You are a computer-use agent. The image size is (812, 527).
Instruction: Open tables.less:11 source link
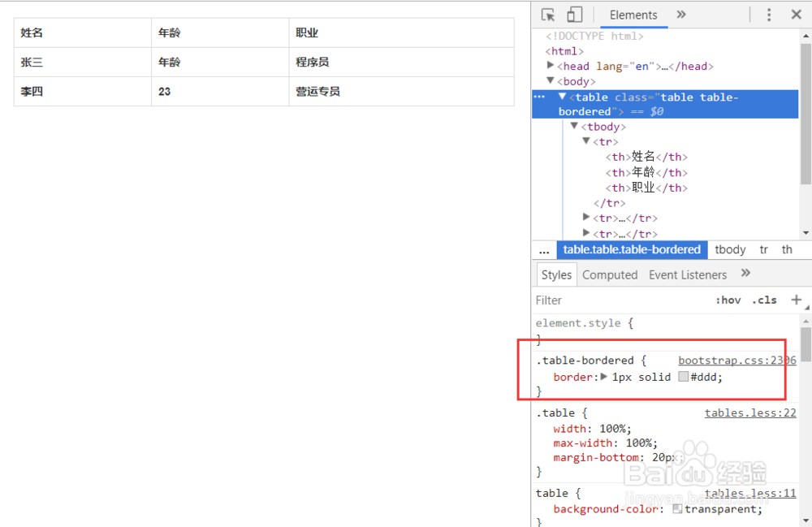750,494
